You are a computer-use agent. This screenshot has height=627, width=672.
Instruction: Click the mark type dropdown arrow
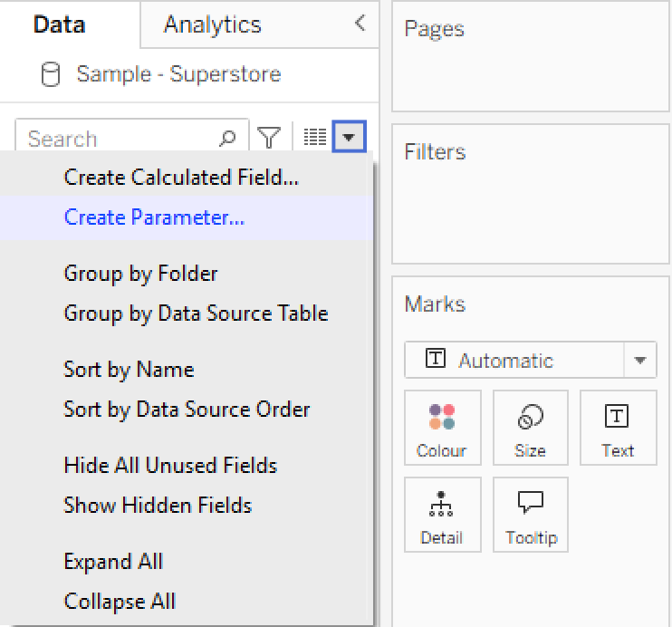point(640,361)
